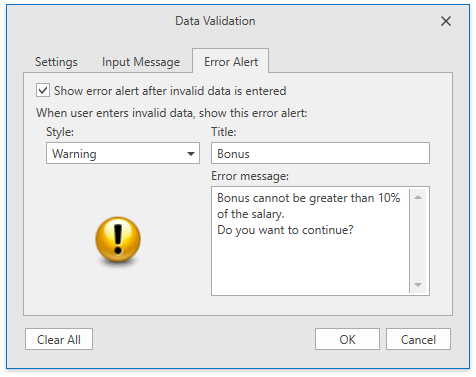Click the error message scrollbar track
The image size is (476, 377).
(418, 241)
